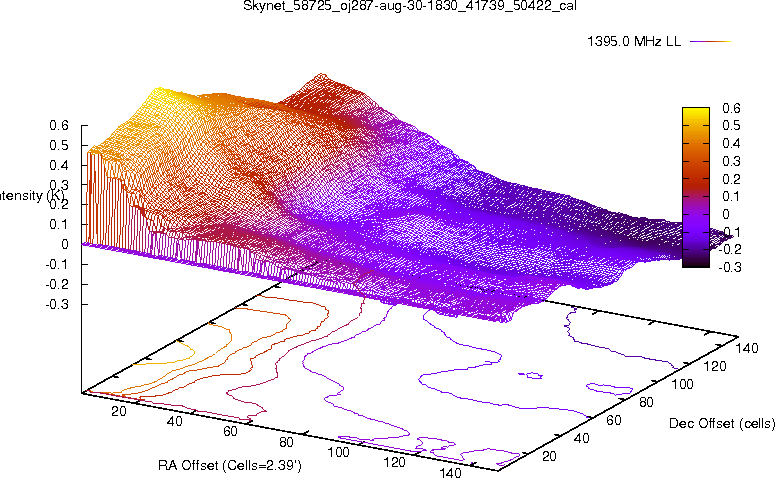Click the 120 tick on the RA Offset axis
775x478 pixels.
[394, 462]
